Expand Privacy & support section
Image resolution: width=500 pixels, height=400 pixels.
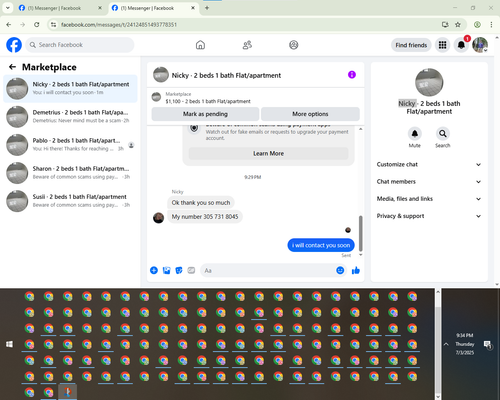[x=429, y=216]
